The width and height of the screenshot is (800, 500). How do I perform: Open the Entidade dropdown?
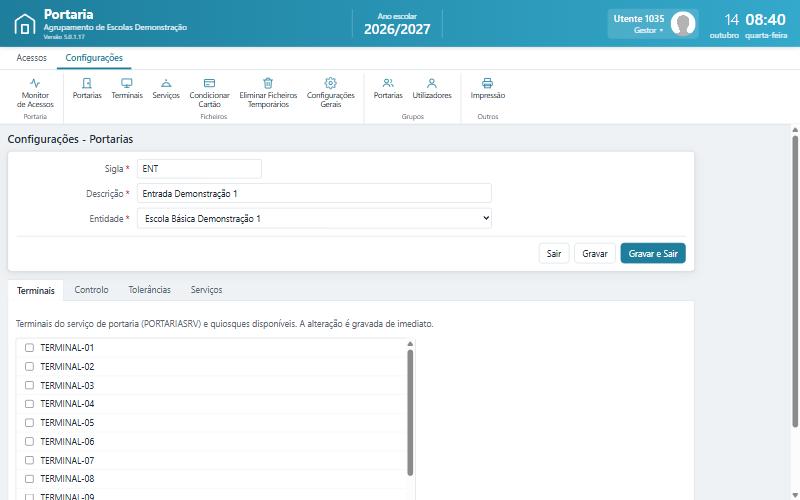[314, 218]
